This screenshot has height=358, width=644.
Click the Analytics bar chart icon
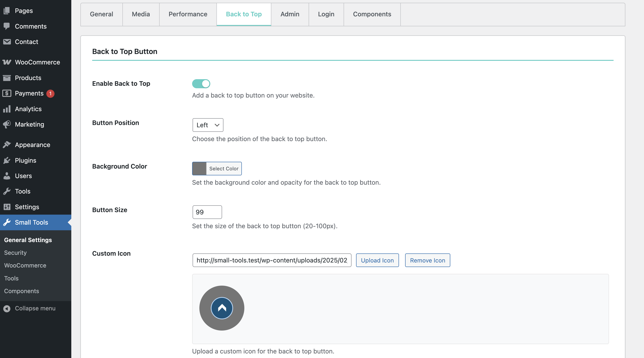click(x=7, y=109)
